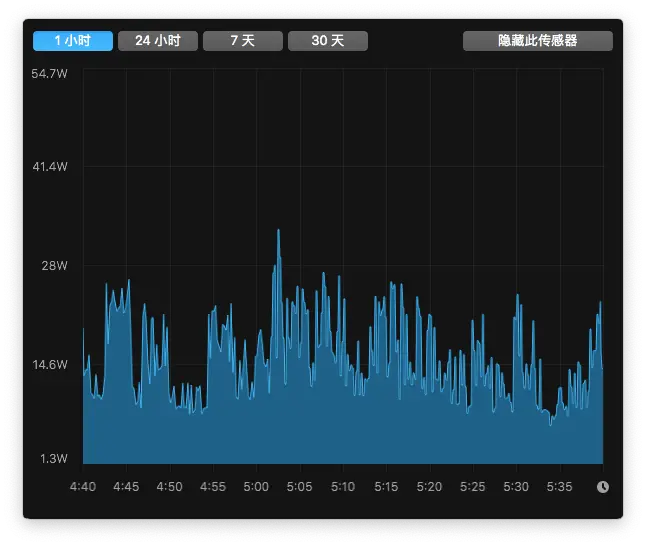Click the 5:35 time marker
This screenshot has width=646, height=546.
[559, 487]
